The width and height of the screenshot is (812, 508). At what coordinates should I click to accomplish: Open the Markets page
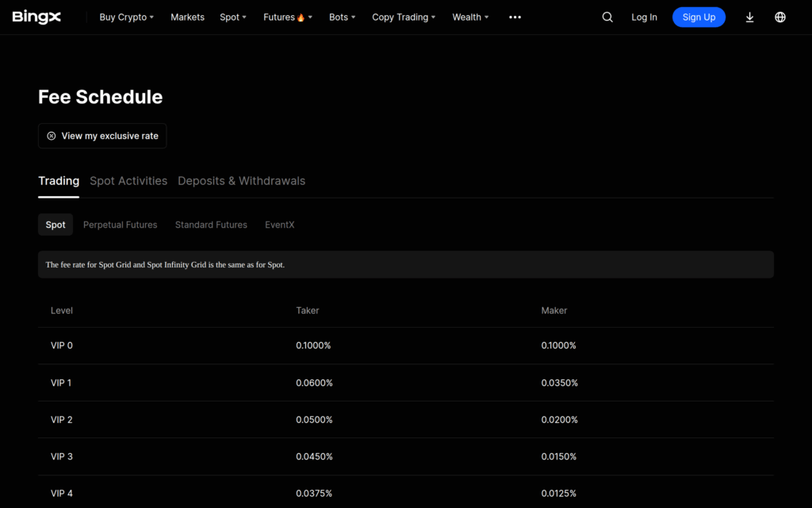tap(187, 17)
